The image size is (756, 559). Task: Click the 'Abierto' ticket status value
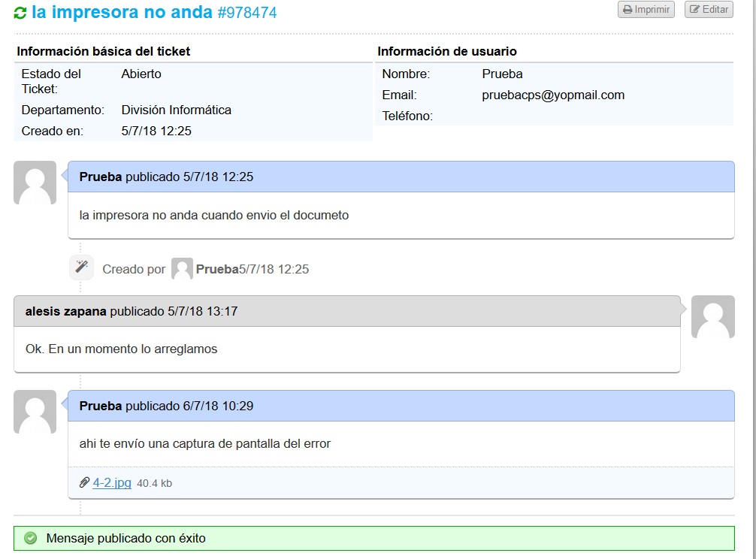click(x=141, y=74)
